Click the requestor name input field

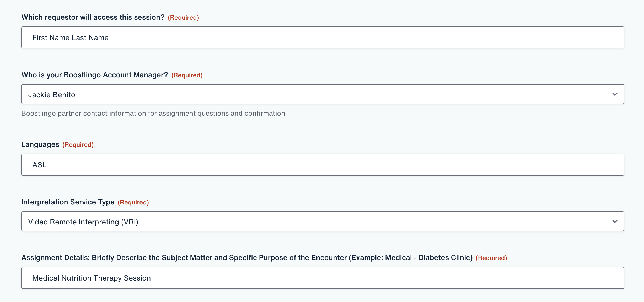[323, 37]
